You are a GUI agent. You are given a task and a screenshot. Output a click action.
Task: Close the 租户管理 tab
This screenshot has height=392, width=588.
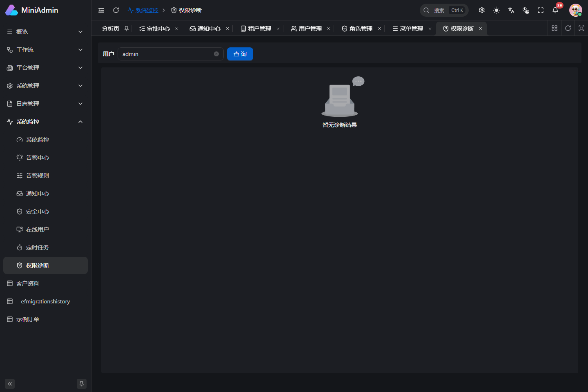tap(278, 29)
